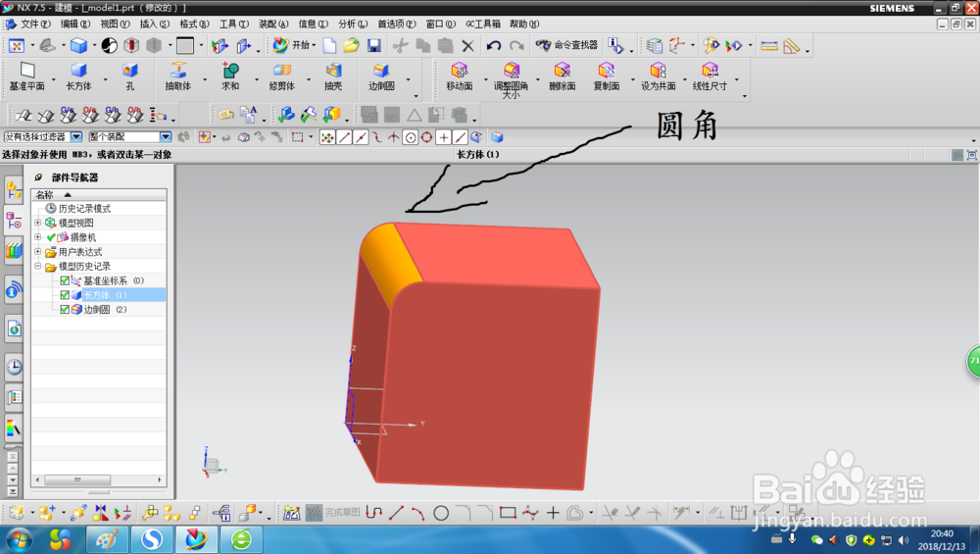The height and width of the screenshot is (554, 980).
Task: Open the Sogou browser taskbar icon
Action: tap(151, 539)
